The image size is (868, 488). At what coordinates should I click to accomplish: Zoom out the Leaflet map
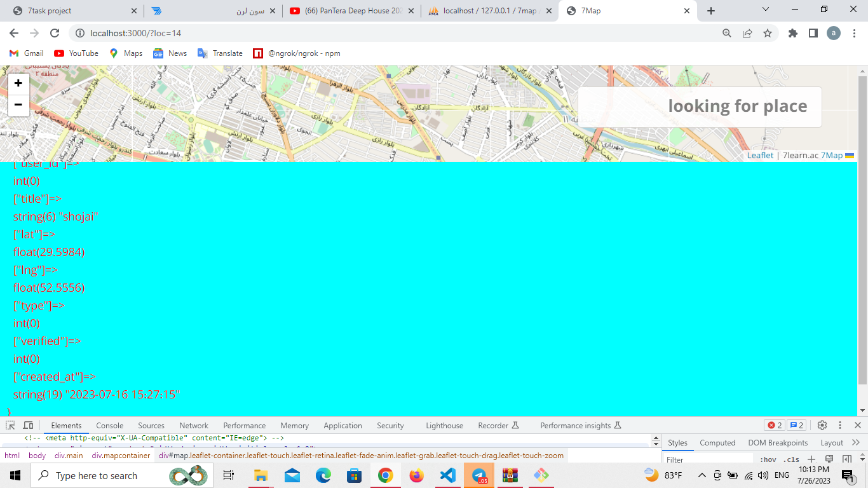(18, 105)
